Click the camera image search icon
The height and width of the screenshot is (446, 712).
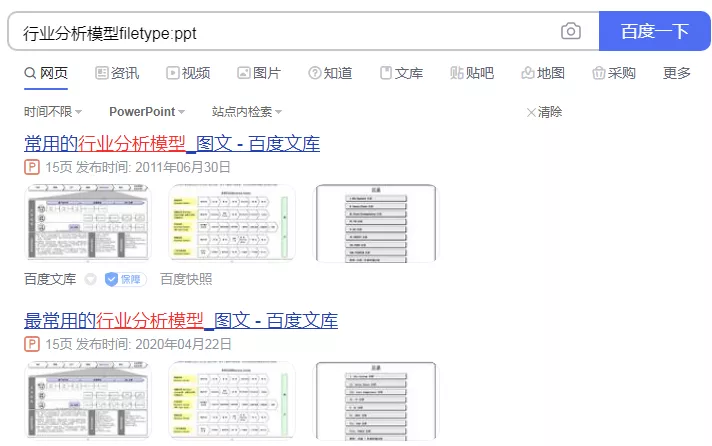click(571, 31)
